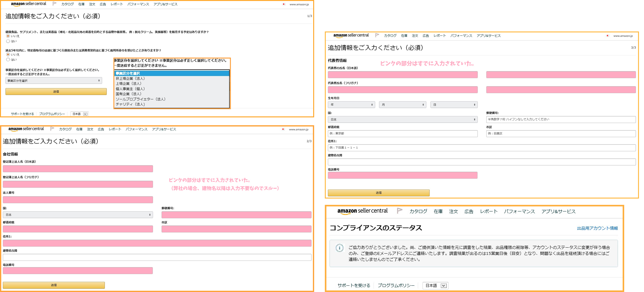This screenshot has width=644, height=292.
Task: Open the 事業区分を選択 dropdown on the 1/3 page
Action: 54,81
